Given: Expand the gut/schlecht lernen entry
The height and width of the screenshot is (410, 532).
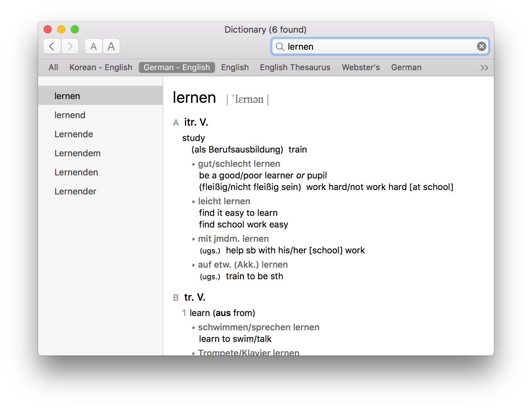Looking at the screenshot, I should 194,164.
